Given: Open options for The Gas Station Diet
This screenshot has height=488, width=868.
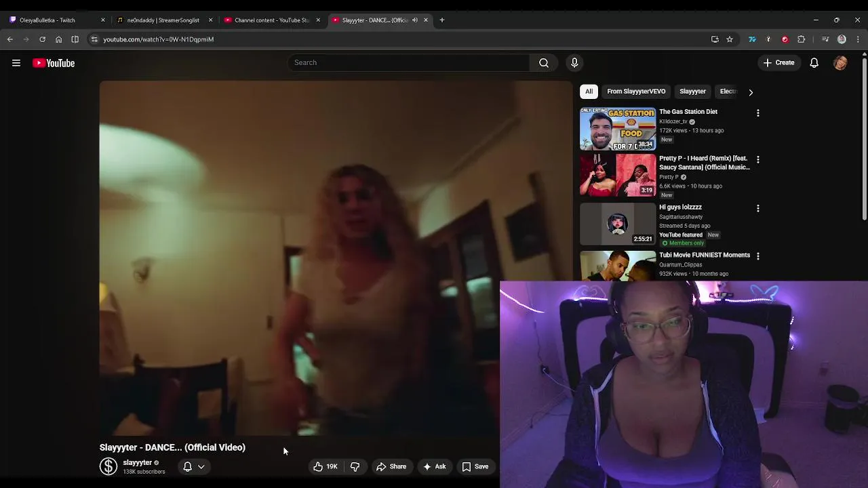Looking at the screenshot, I should (x=758, y=113).
